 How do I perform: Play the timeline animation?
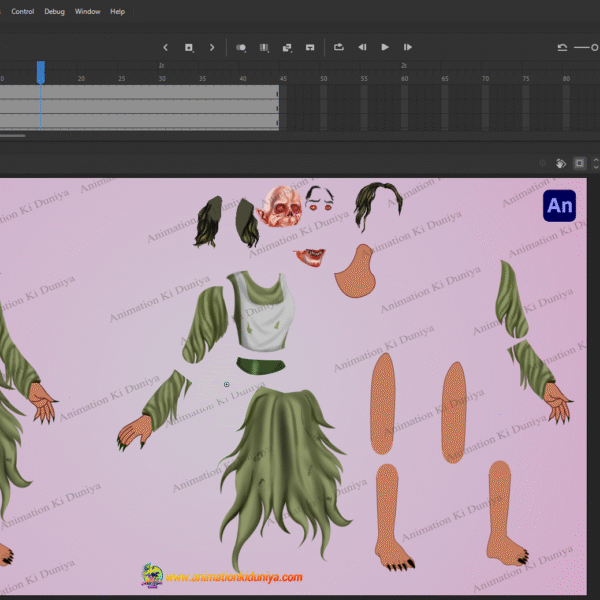click(x=385, y=47)
